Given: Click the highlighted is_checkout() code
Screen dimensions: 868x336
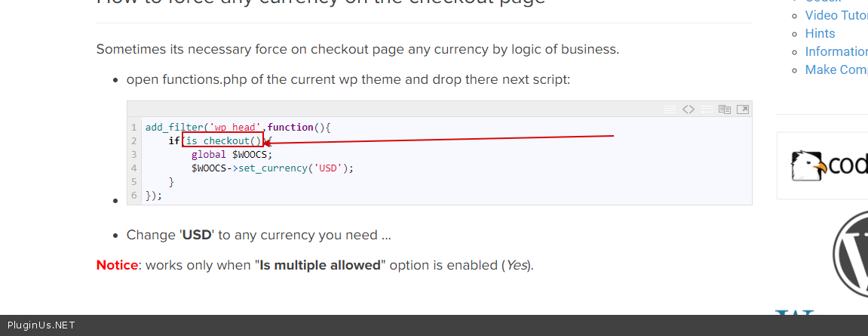Looking at the screenshot, I should pos(223,141).
